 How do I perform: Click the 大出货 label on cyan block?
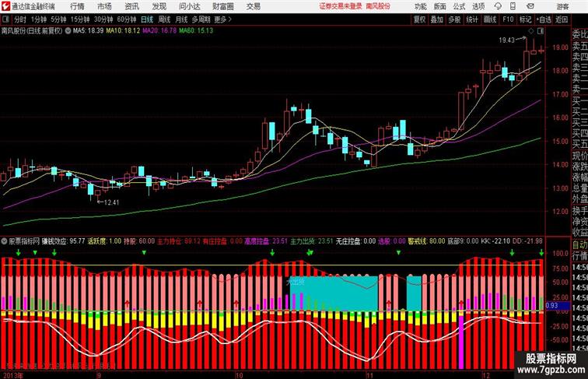296,282
